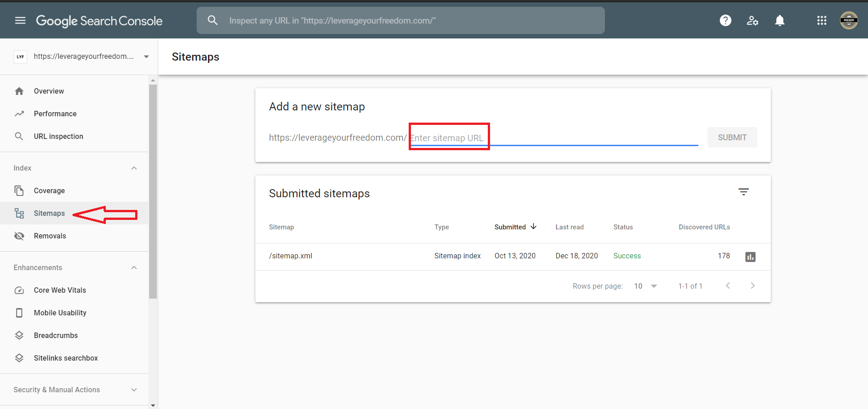Go to next page of sitemaps
The image size is (868, 409).
coord(753,285)
